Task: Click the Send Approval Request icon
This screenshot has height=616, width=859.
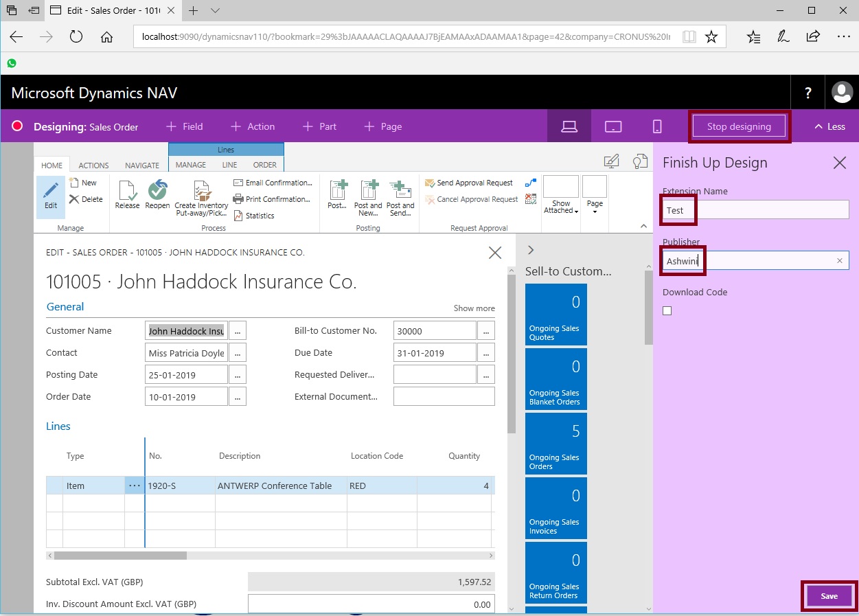Action: pyautogui.click(x=430, y=183)
